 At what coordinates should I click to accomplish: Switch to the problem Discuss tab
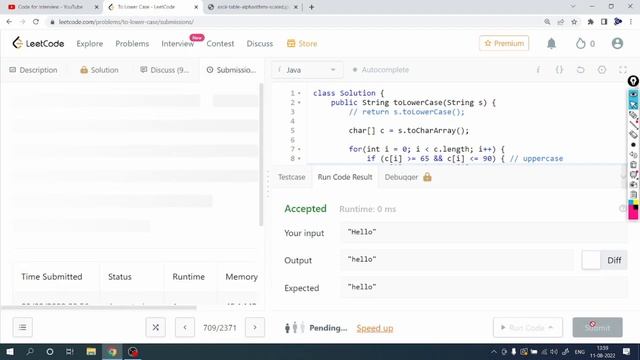coord(164,70)
